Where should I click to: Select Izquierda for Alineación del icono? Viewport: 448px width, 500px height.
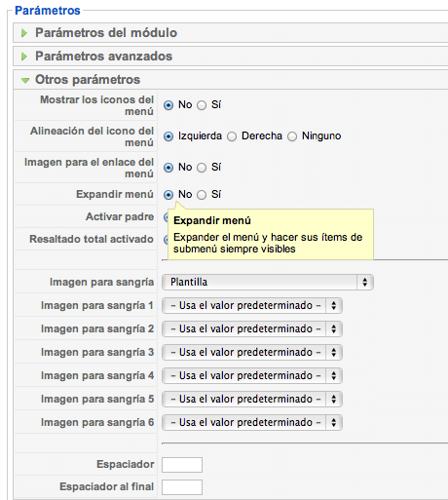(x=168, y=136)
